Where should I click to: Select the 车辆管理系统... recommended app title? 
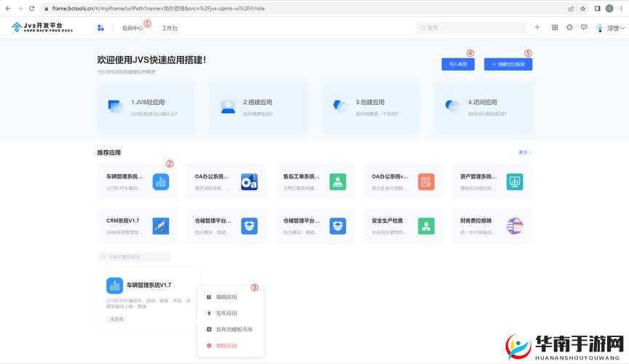pyautogui.click(x=124, y=177)
